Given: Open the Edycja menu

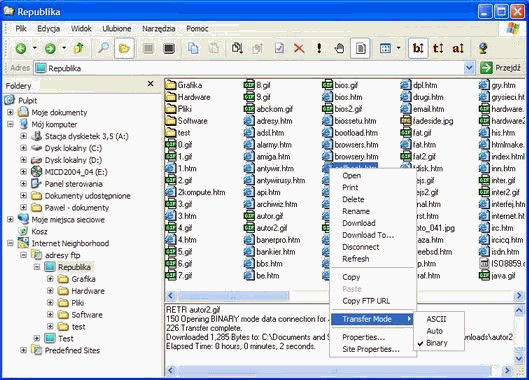Looking at the screenshot, I should 49,29.
